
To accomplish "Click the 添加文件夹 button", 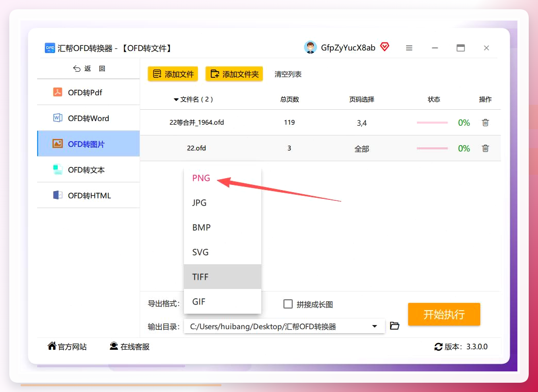I will click(x=234, y=74).
